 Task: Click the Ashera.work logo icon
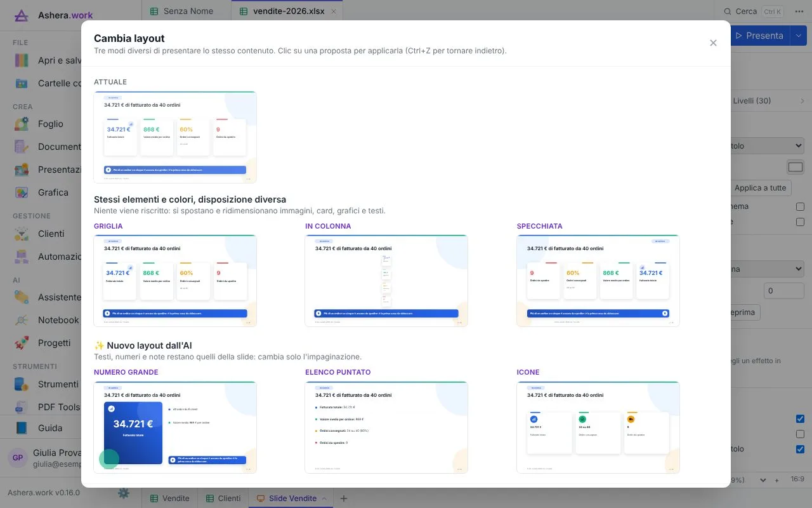pyautogui.click(x=21, y=15)
